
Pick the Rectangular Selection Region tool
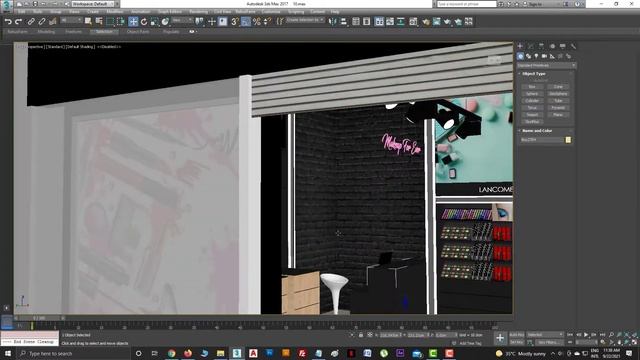point(110,22)
